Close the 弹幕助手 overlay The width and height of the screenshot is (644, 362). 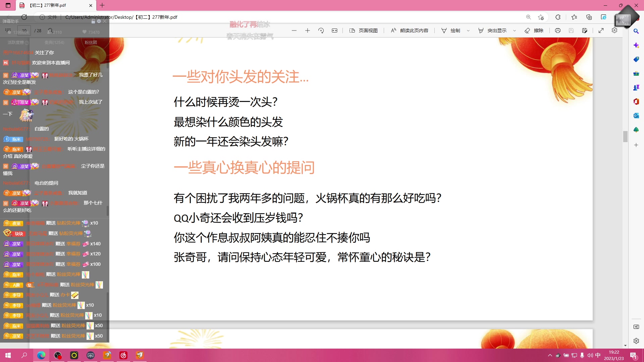pos(105,21)
